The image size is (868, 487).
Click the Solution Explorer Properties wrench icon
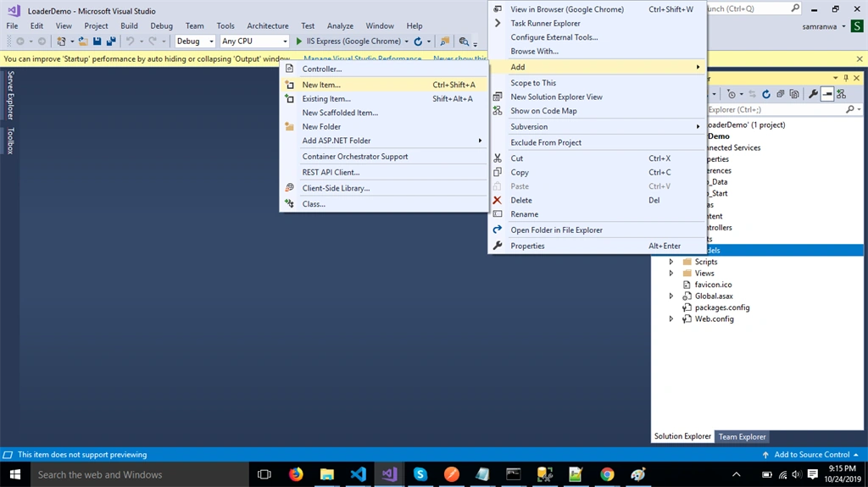pos(813,95)
